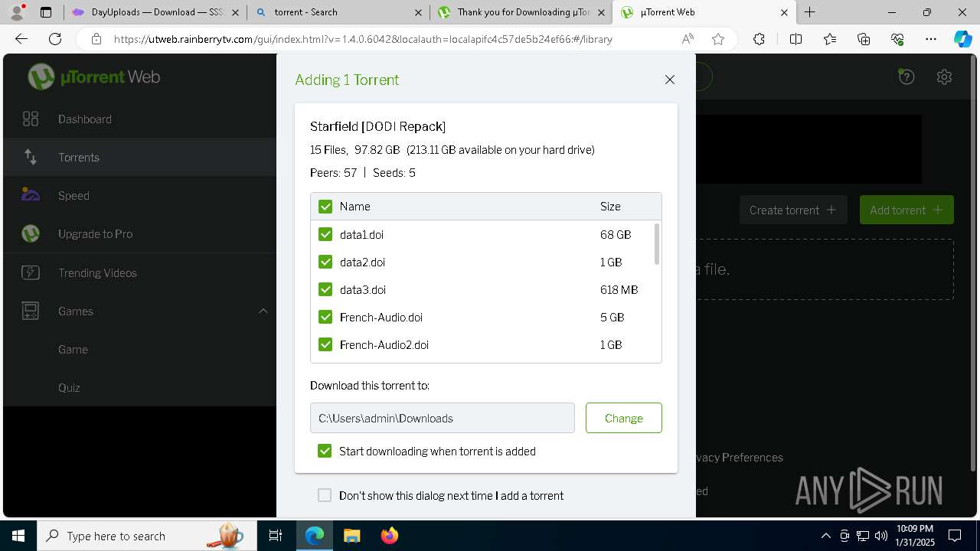This screenshot has width=980, height=551.
Task: Click the Dashboard grid icon
Action: coord(31,119)
